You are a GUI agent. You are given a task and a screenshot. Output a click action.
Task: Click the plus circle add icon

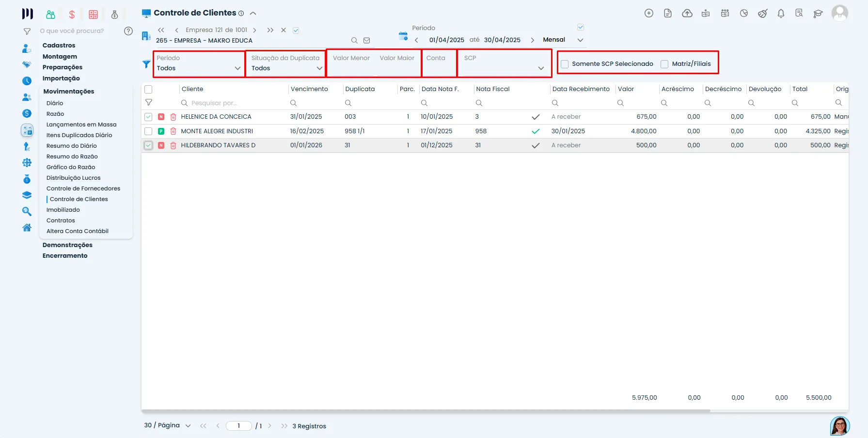pyautogui.click(x=649, y=14)
